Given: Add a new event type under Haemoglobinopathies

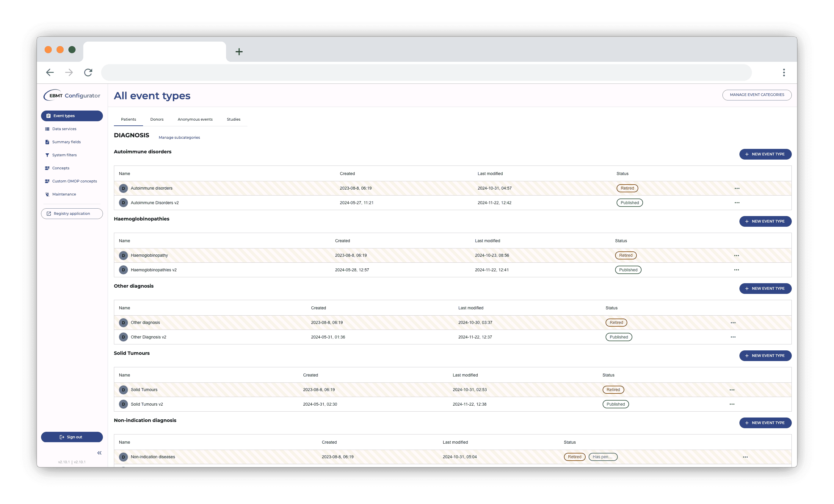Looking at the screenshot, I should click(x=765, y=221).
